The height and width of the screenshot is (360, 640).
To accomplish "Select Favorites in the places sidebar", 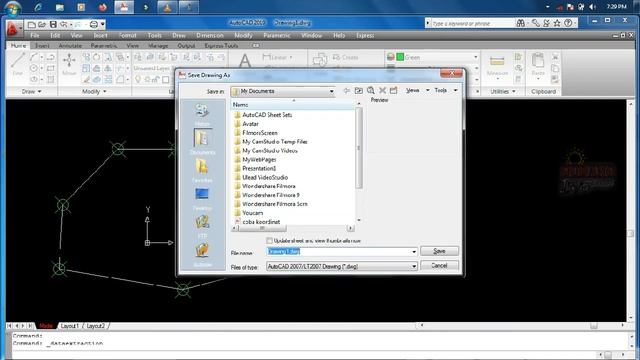I will (202, 170).
